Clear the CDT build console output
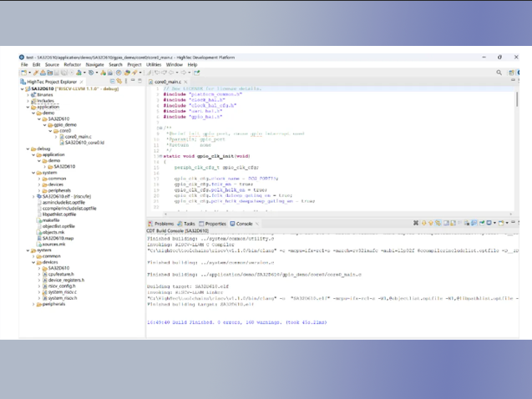This screenshot has width=532, height=399. click(467, 223)
